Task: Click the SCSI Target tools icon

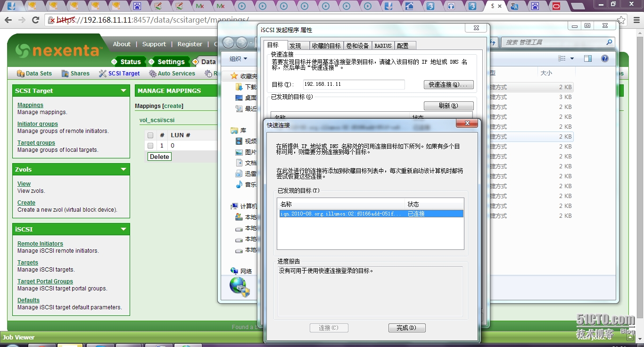Action: (103, 74)
